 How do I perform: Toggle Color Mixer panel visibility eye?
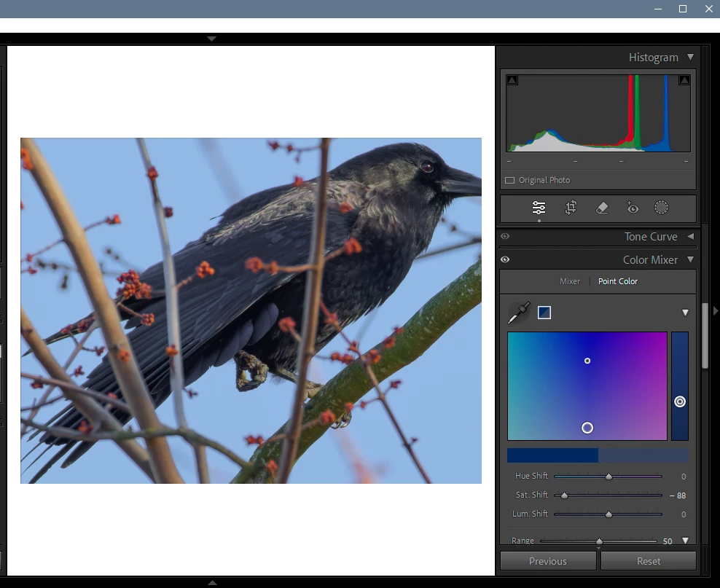pyautogui.click(x=505, y=260)
